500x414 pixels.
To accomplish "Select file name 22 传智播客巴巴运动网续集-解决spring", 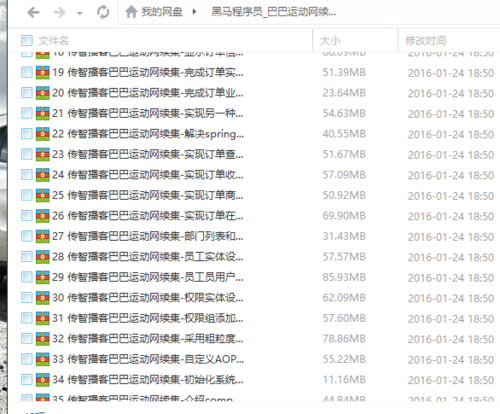I will (148, 134).
